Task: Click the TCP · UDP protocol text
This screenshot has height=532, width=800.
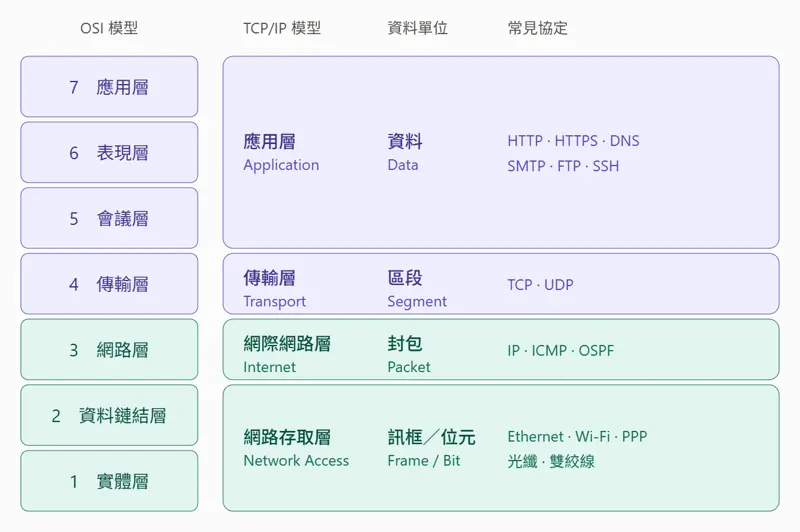Action: coord(540,285)
